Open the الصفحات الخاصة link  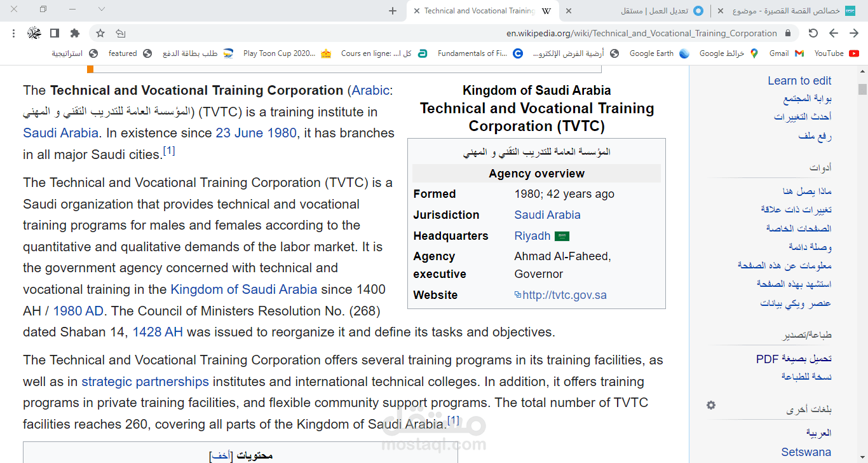(799, 228)
